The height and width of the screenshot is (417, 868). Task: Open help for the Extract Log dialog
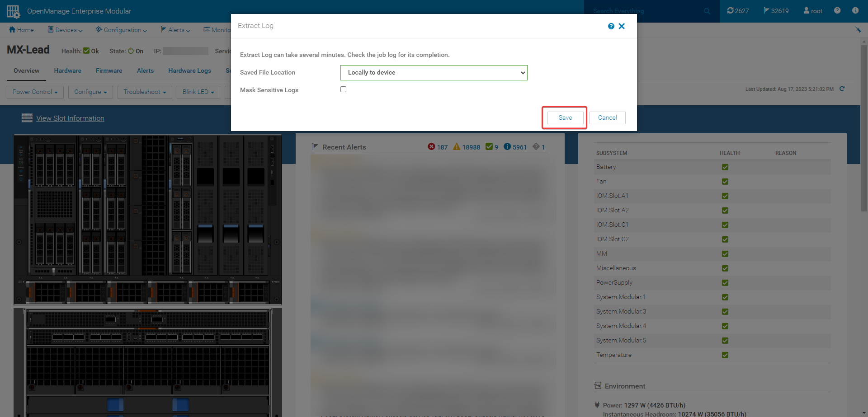tap(611, 26)
